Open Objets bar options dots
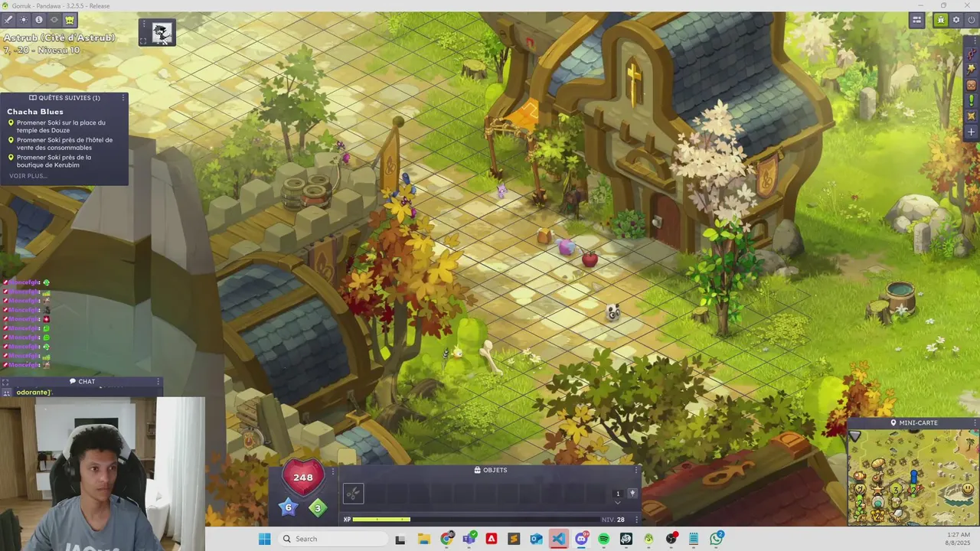 tap(637, 470)
